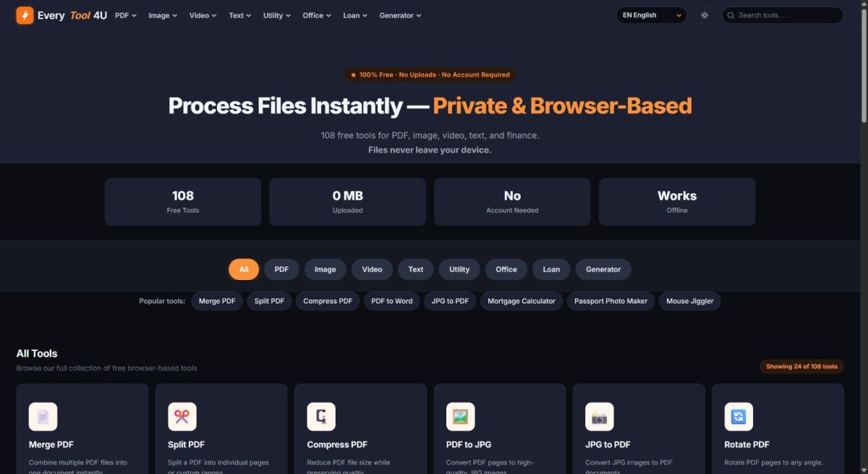Click the "Works Offline" stat card
Viewport: 868px width, 474px height.
pos(677,202)
